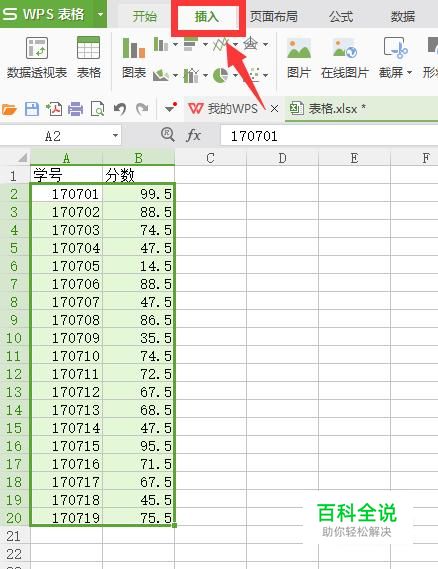Screen dimensions: 438x569
Task: Expand the radar chart dropdown arrow
Action: (x=265, y=44)
